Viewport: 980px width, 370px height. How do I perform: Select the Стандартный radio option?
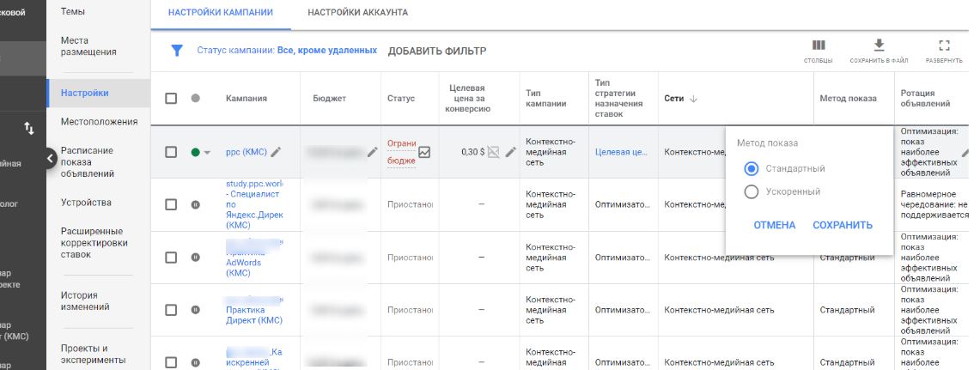click(752, 168)
